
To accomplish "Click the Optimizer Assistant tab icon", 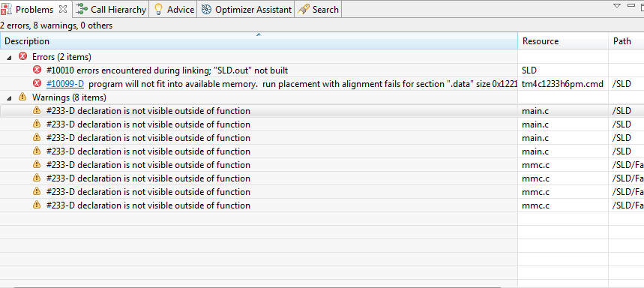I will coord(207,10).
